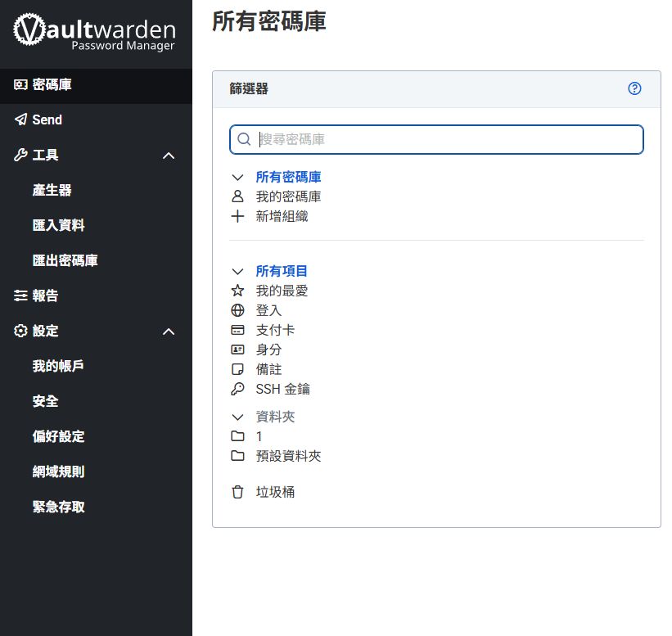Click the ID card icon for 身分
Image resolution: width=672 pixels, height=636 pixels.
pyautogui.click(x=238, y=350)
